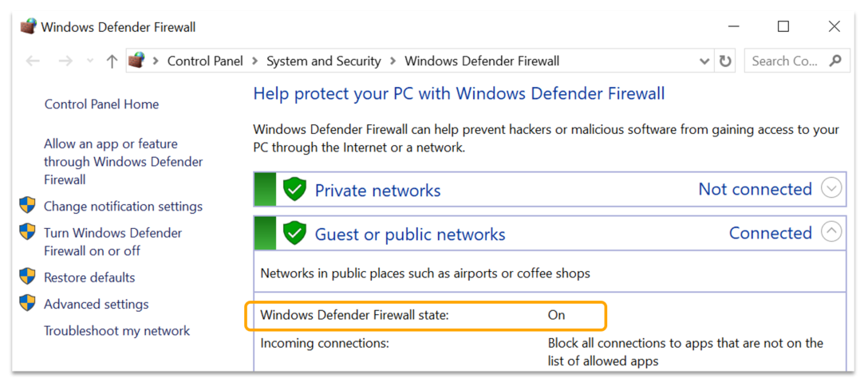Click the Back navigation arrow
Screen dimensions: 868x382
(33, 61)
